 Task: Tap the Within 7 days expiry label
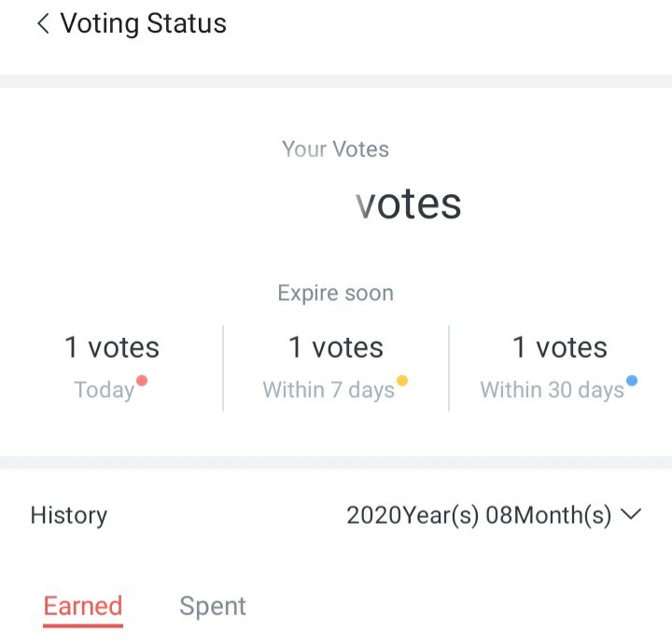pos(329,390)
